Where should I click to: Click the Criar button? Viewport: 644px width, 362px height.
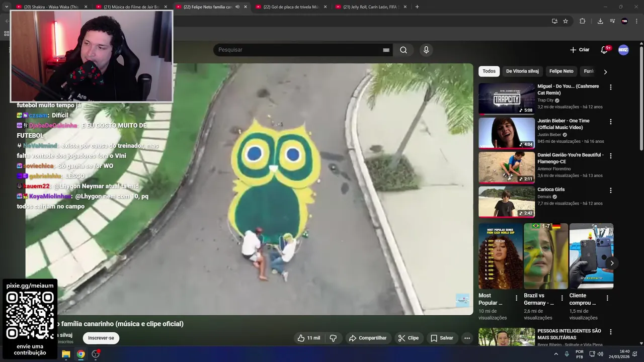point(580,50)
